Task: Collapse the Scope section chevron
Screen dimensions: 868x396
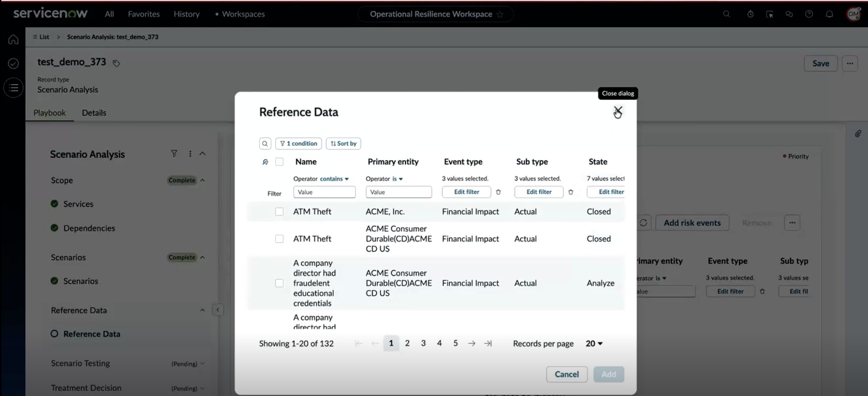Action: pyautogui.click(x=203, y=180)
